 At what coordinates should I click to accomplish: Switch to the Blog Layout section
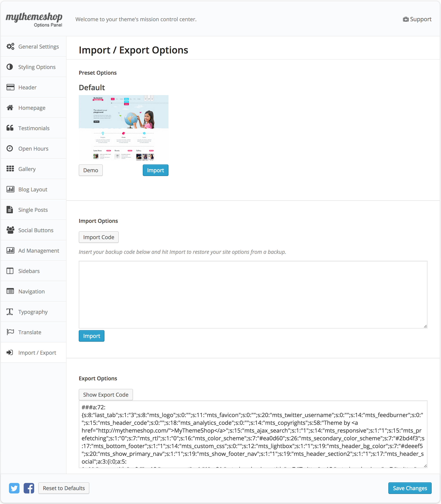pyautogui.click(x=33, y=189)
